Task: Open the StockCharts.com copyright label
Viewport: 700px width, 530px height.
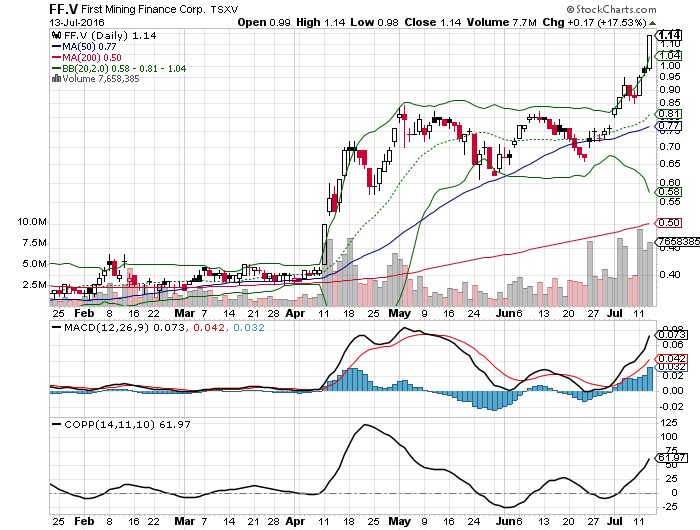Action: click(611, 9)
